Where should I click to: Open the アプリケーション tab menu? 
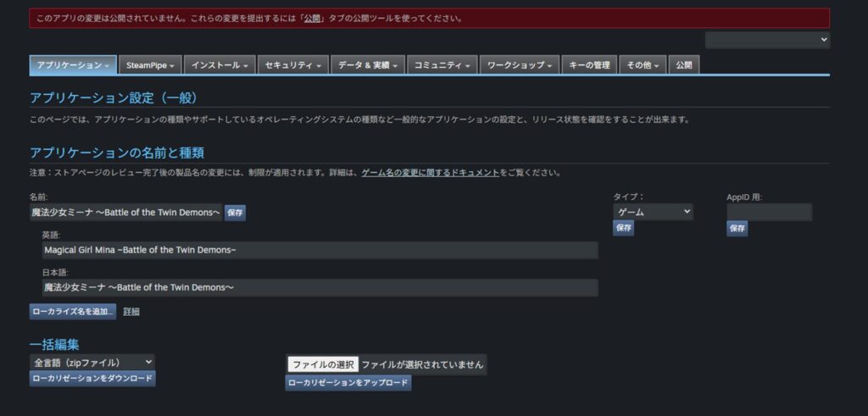(73, 65)
